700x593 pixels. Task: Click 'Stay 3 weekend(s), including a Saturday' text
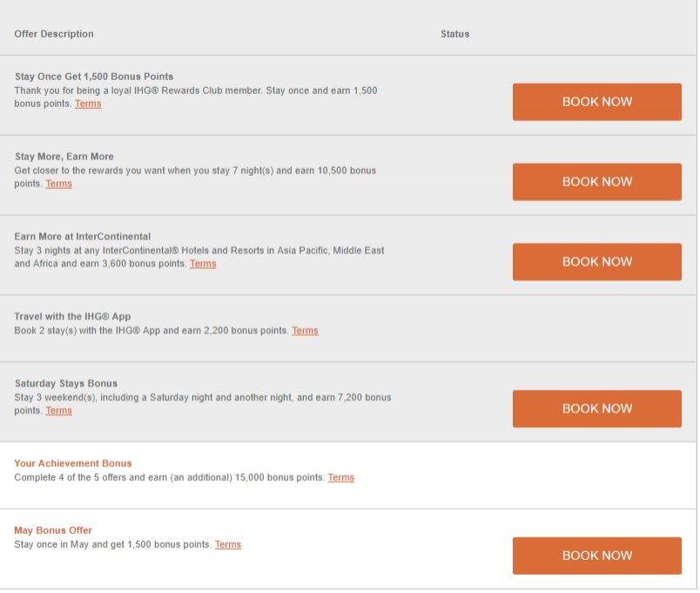pos(203,404)
